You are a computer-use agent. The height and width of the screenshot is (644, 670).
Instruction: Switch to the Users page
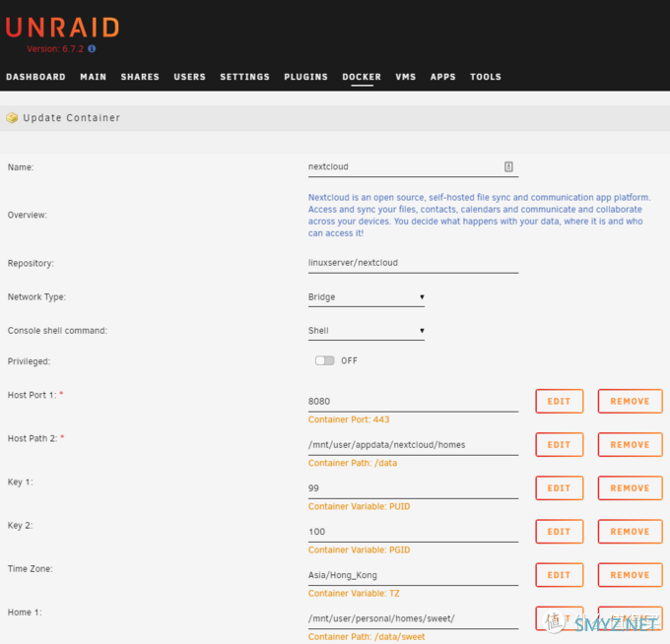coord(189,77)
